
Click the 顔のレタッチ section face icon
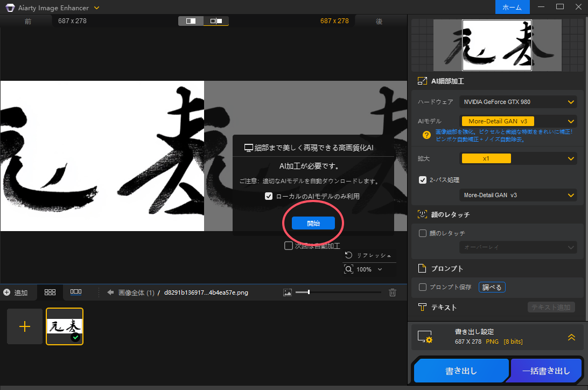click(x=422, y=214)
